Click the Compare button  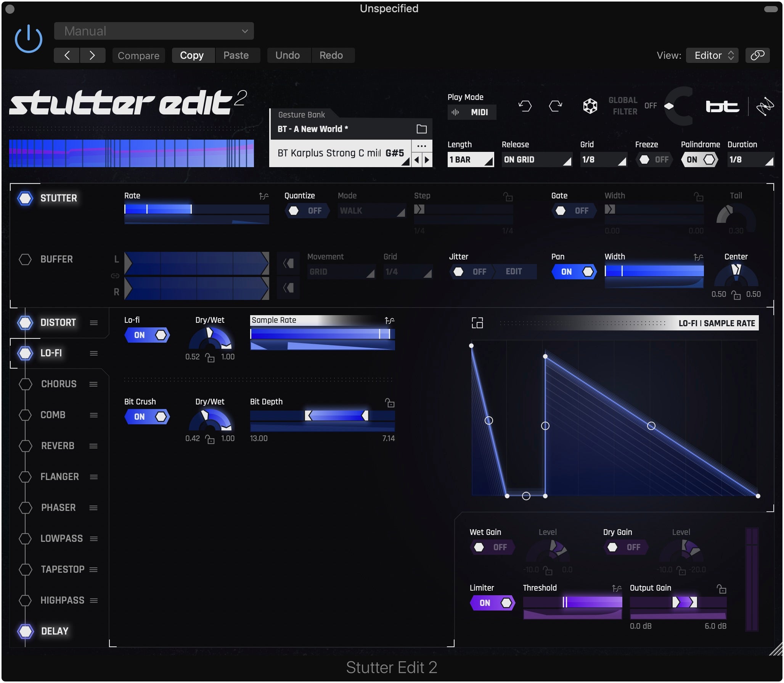[x=138, y=55]
